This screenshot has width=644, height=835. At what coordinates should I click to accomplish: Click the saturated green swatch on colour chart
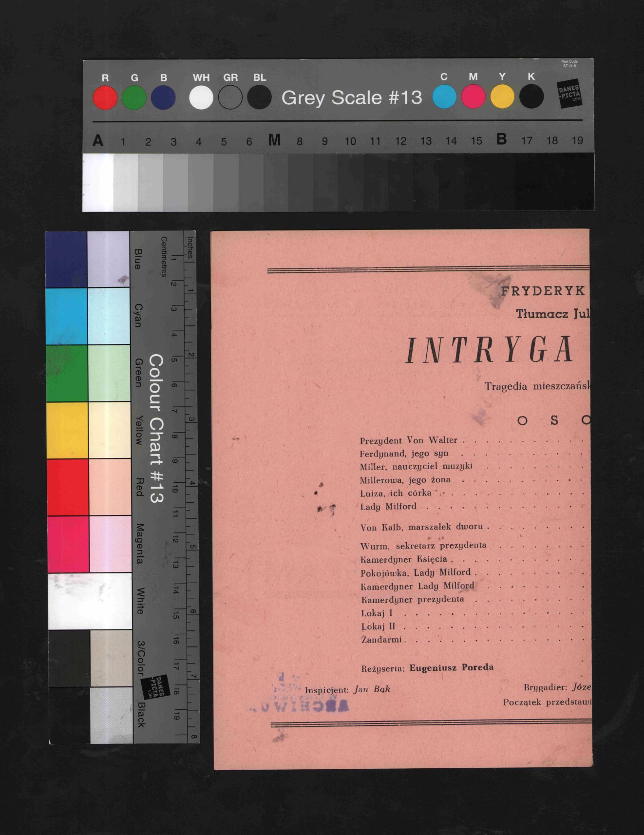coord(67,373)
